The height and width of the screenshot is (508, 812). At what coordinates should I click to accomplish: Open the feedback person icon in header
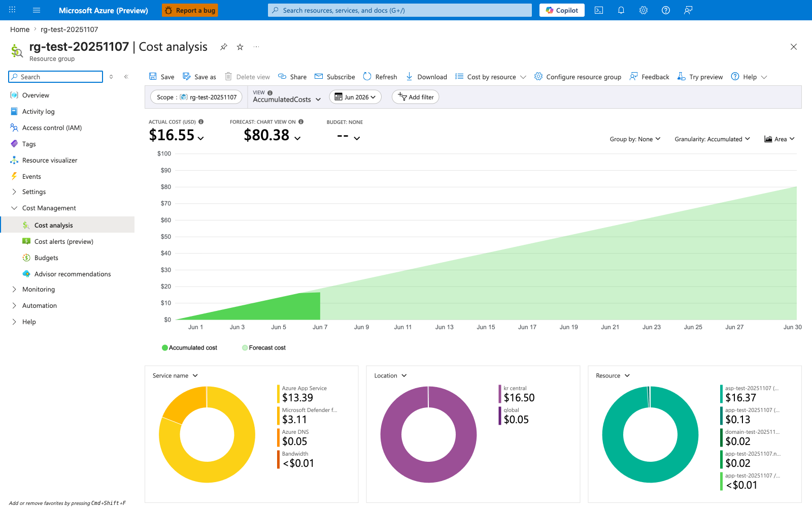pyautogui.click(x=688, y=10)
